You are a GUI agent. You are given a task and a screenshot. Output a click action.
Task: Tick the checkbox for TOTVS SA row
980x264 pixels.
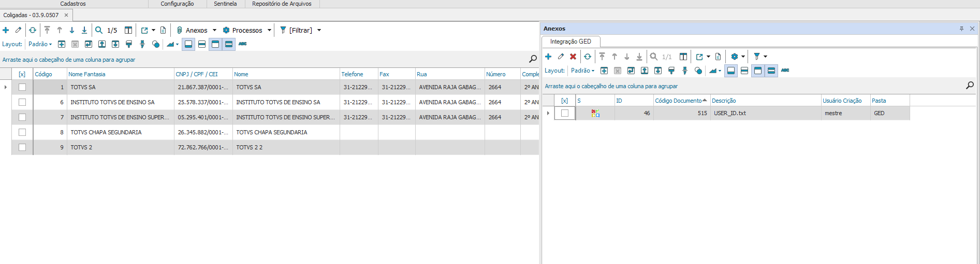coord(22,87)
